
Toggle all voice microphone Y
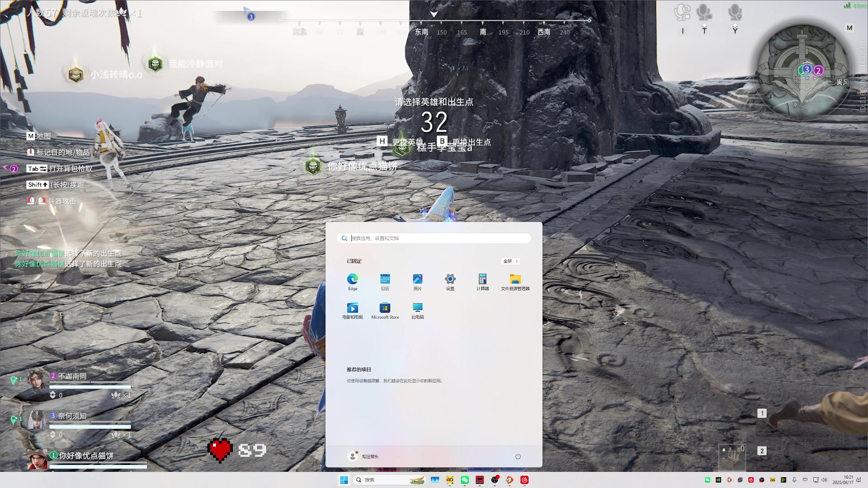(x=735, y=19)
